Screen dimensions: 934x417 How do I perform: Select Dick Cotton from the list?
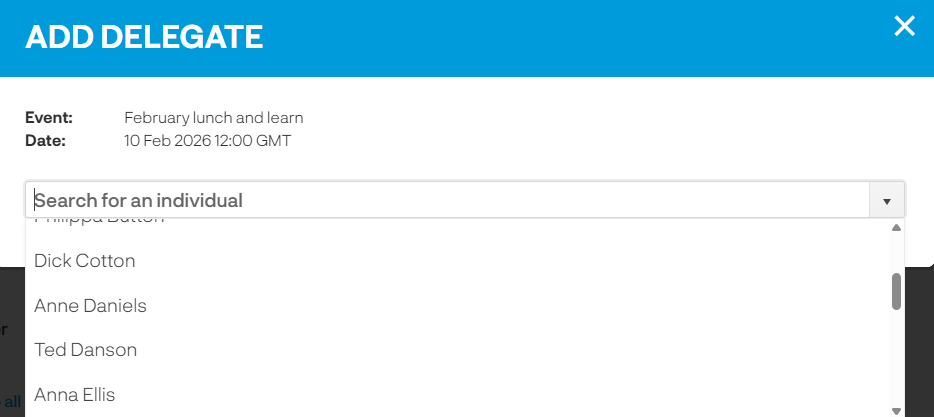pos(85,261)
